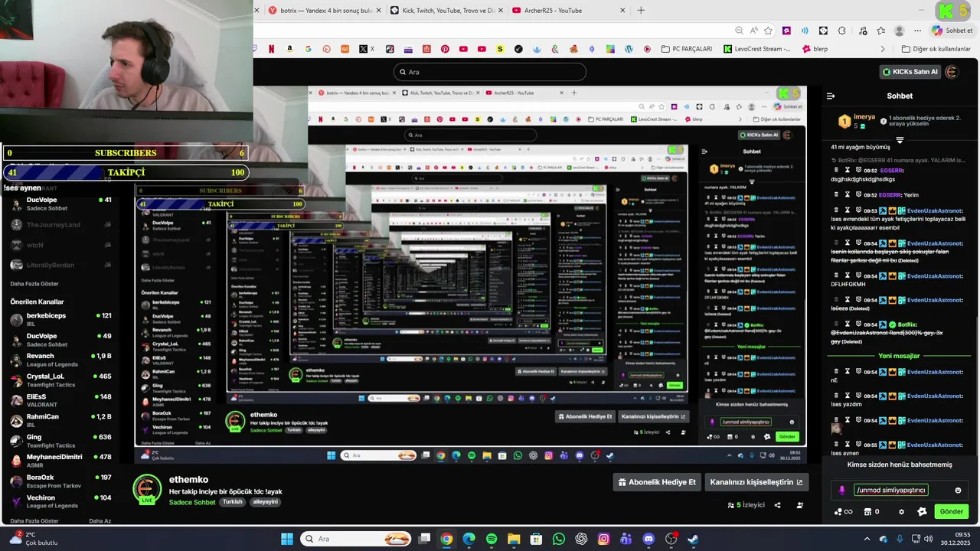Open the browser profile avatar
Image resolution: width=980 pixels, height=551 pixels.
click(900, 31)
